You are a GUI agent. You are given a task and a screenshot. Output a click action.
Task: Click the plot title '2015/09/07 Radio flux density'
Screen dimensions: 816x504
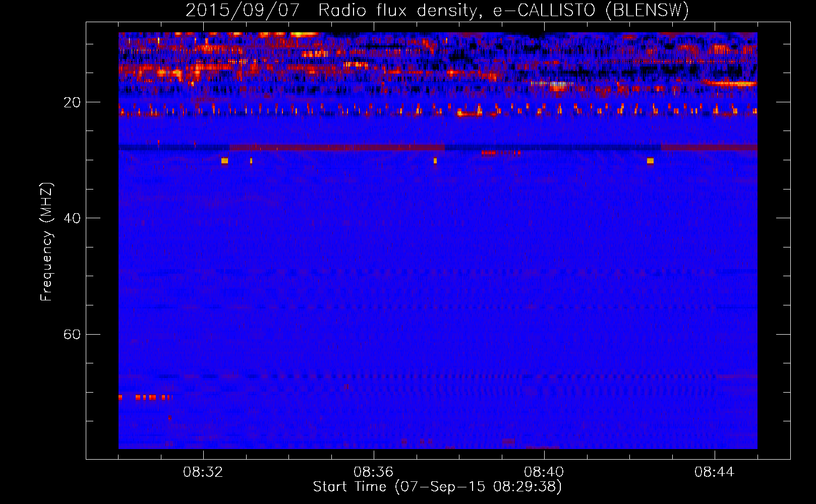437,11
